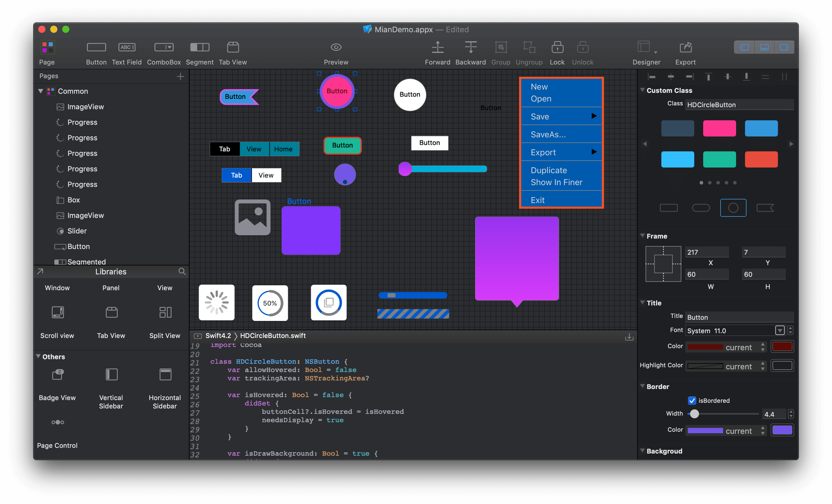Insert a Tab View from the toolbar

pyautogui.click(x=233, y=47)
